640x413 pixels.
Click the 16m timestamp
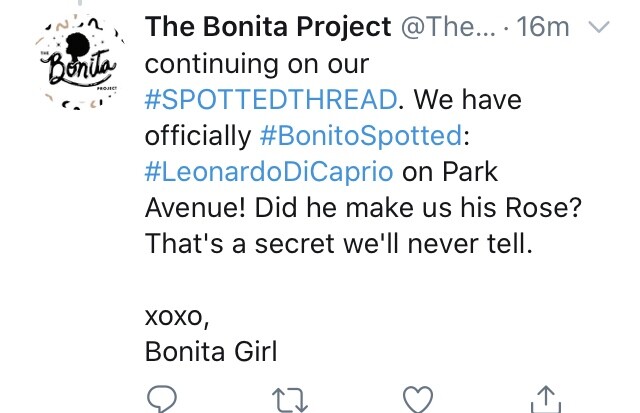544,28
